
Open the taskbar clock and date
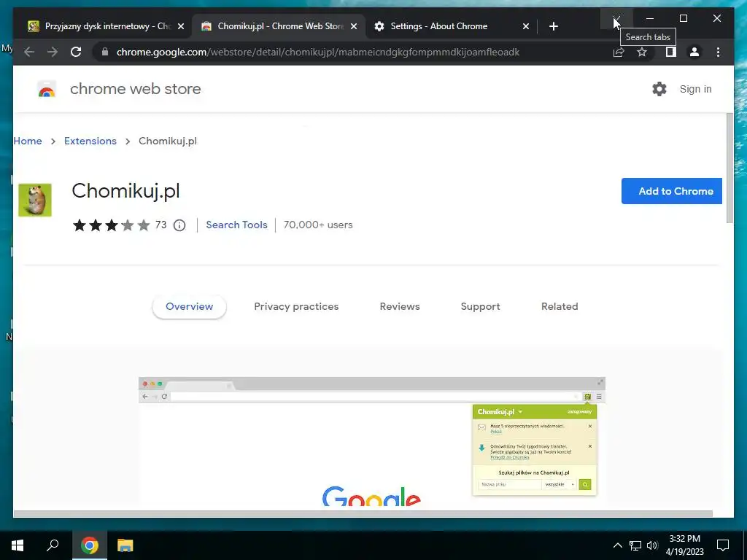(x=684, y=545)
